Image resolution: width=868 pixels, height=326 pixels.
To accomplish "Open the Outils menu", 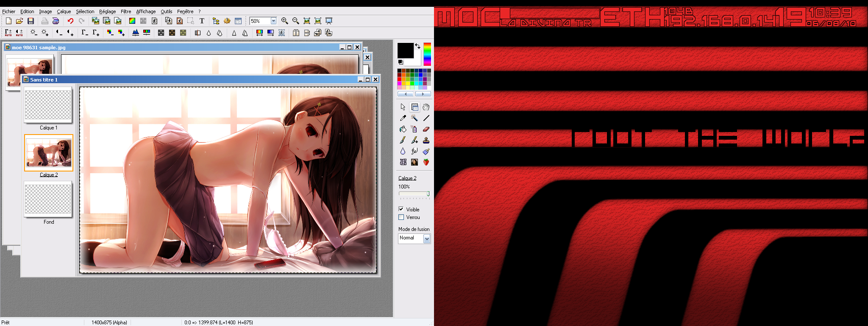I will pos(167,11).
